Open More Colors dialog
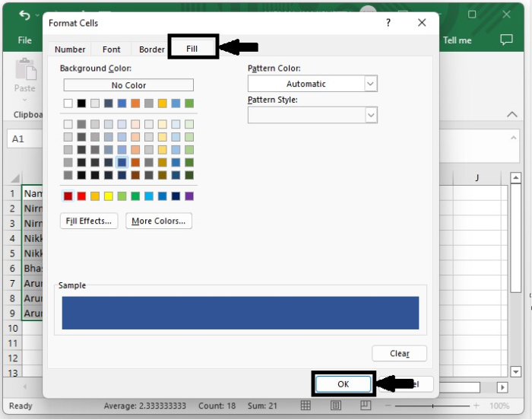Screen dimensions: 532x420 (x=158, y=221)
